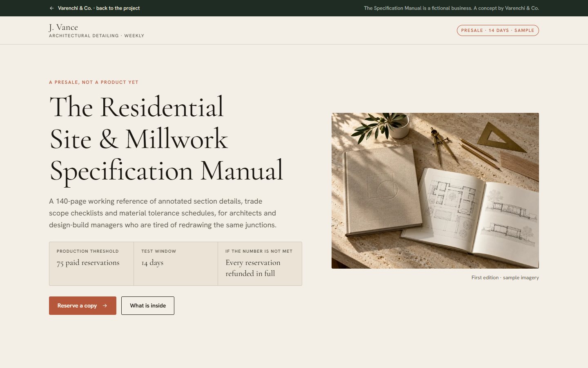This screenshot has width=588, height=368.
Task: Click the back arrow icon beside Varenchi & Co.
Action: (x=51, y=8)
